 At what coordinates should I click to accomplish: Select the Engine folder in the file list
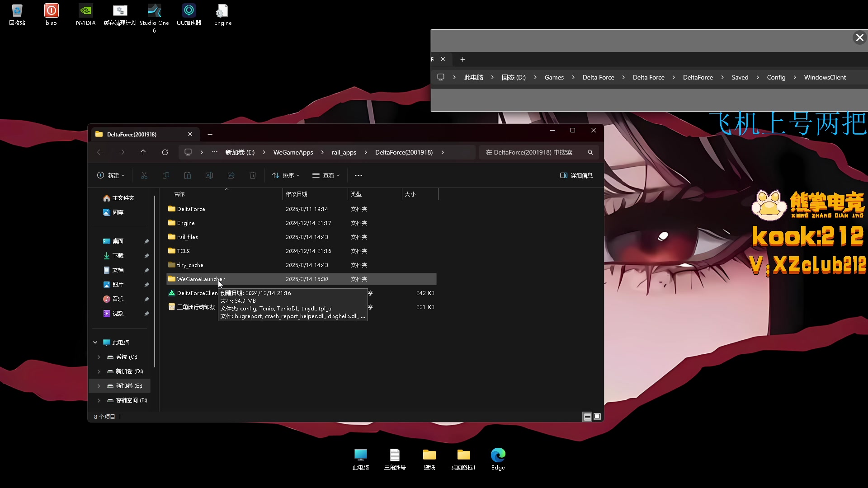click(x=302, y=223)
